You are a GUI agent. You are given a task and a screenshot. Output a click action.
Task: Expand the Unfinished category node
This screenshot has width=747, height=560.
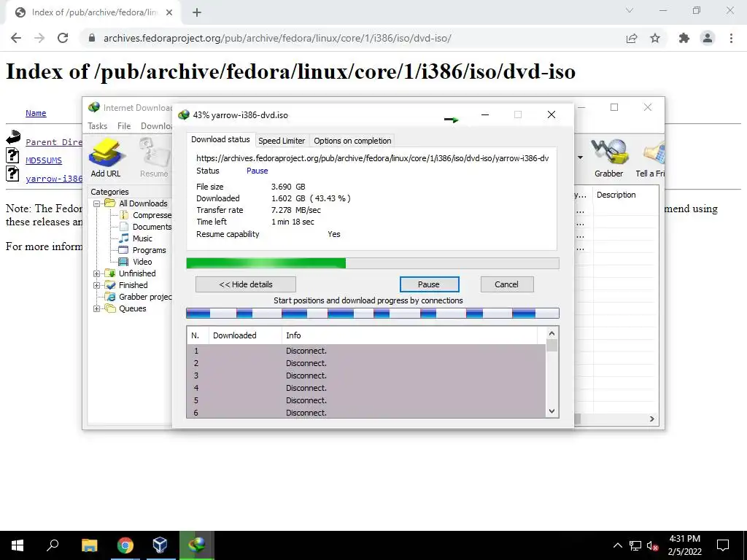[x=96, y=273]
